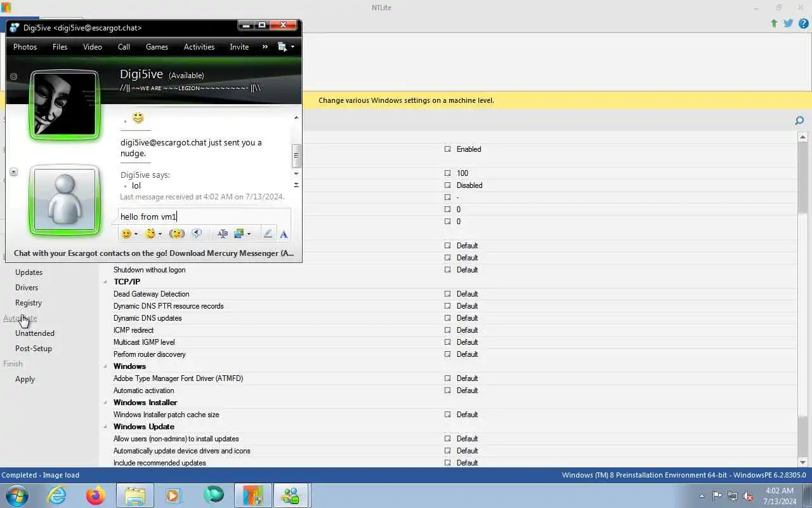812x508 pixels.
Task: Open the wink selector icon
Action: click(x=150, y=234)
